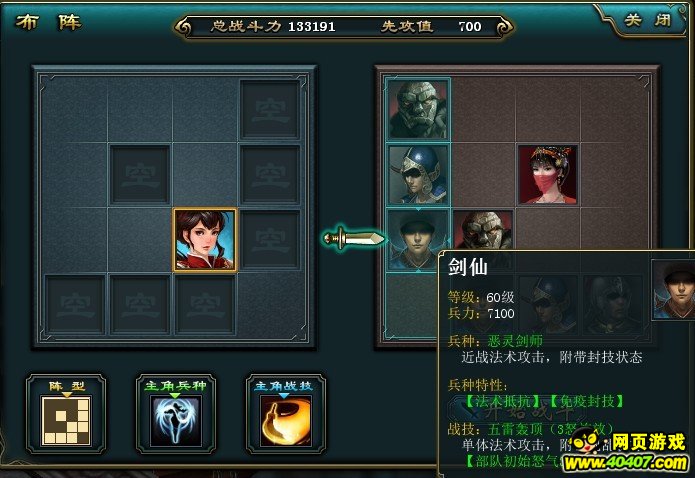Click the stone golem portrait at top
Screen dimensions: 695x478
tap(418, 110)
